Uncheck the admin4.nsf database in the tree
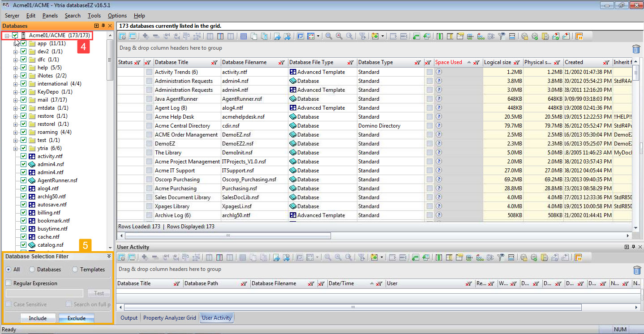This screenshot has width=644, height=334. 24,164
